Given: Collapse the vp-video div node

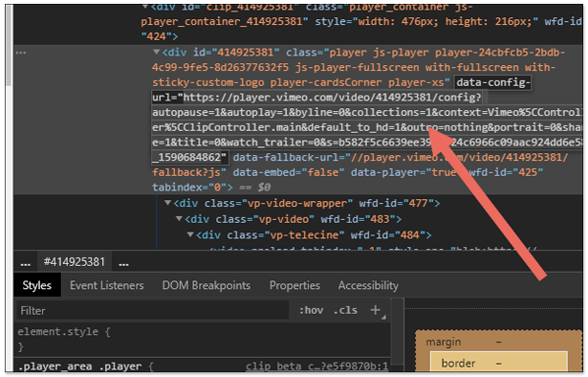Looking at the screenshot, I should click(x=179, y=218).
